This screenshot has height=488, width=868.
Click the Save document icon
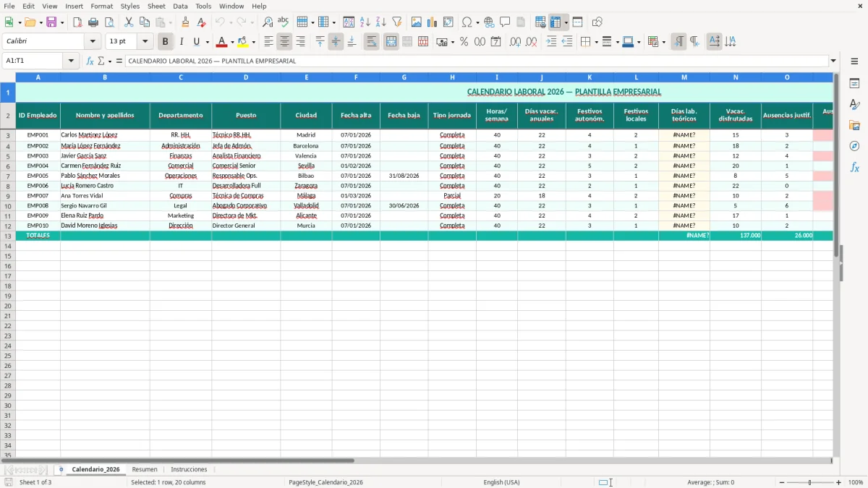click(x=51, y=22)
